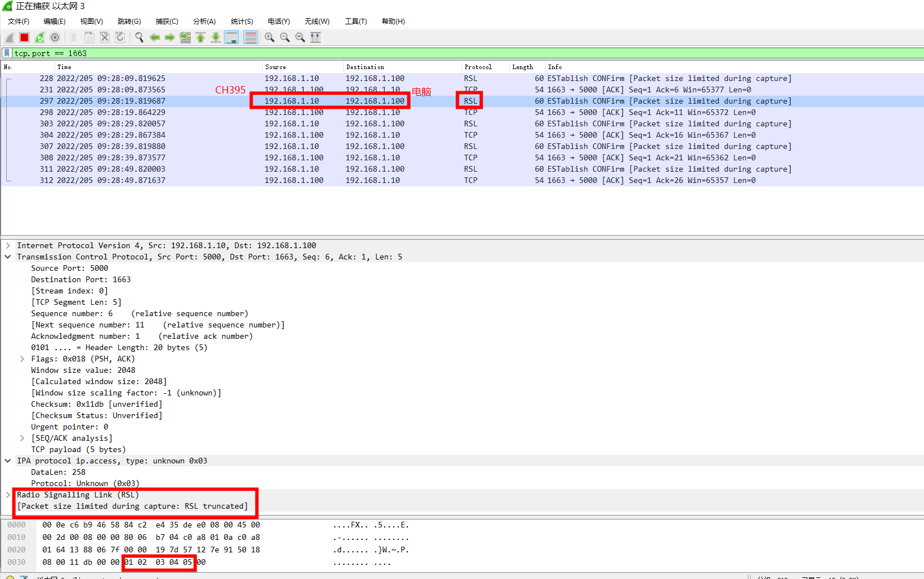Open the 帮助(H) menu

[x=393, y=22]
